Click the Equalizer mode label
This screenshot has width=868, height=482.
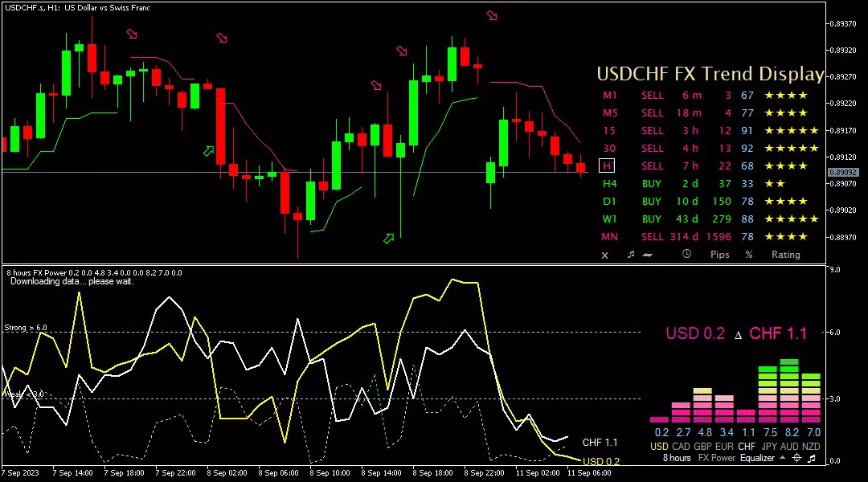757,458
